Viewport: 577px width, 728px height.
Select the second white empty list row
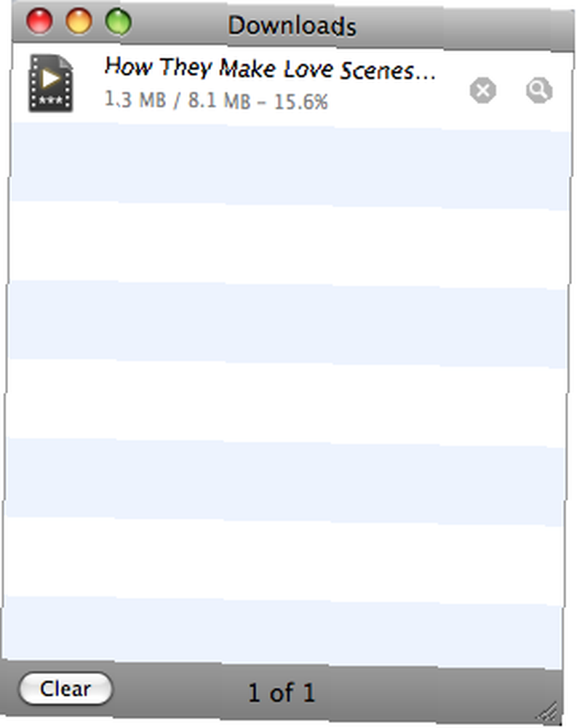click(286, 403)
